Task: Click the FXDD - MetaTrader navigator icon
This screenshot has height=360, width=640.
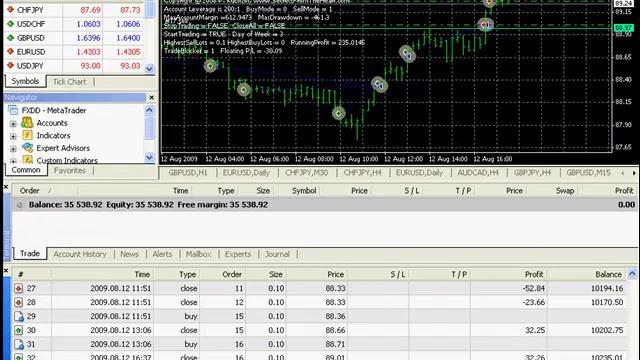Action: (13, 110)
